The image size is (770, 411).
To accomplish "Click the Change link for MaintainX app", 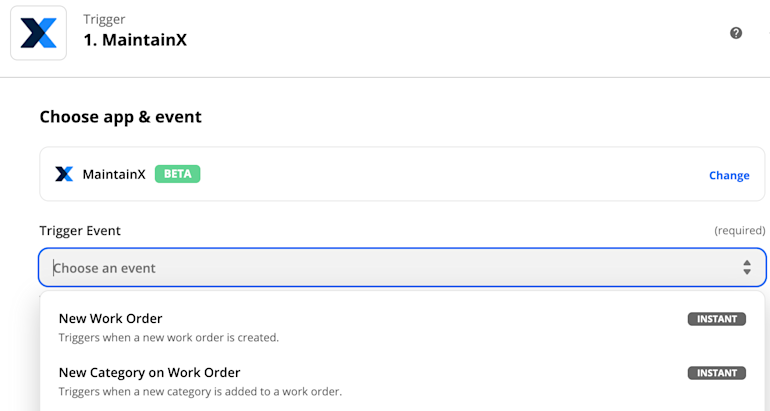I will [x=729, y=175].
